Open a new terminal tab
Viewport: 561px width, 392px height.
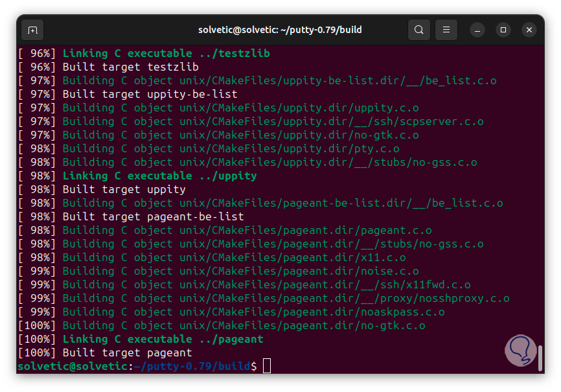coord(32,30)
